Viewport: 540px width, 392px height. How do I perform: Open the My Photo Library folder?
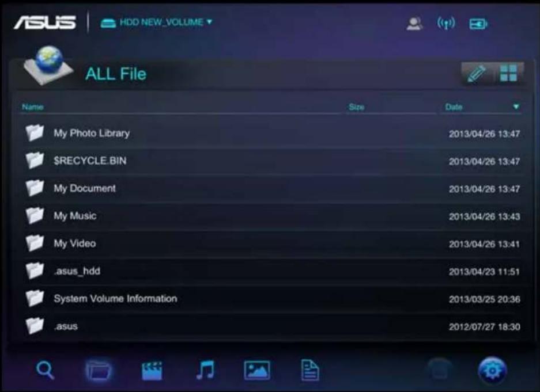coord(272,133)
